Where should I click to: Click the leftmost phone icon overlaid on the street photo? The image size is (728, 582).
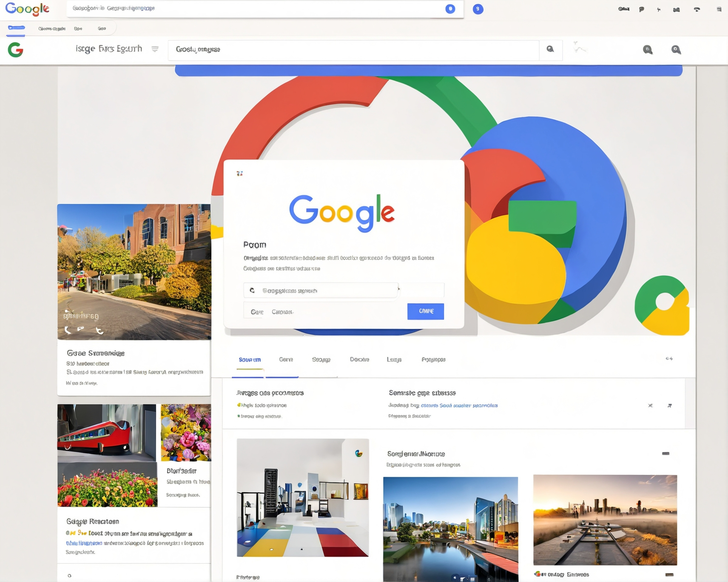pos(68,330)
